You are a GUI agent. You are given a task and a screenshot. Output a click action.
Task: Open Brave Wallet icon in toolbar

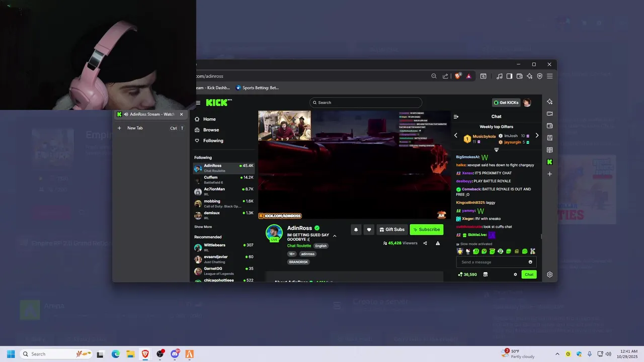click(x=520, y=76)
